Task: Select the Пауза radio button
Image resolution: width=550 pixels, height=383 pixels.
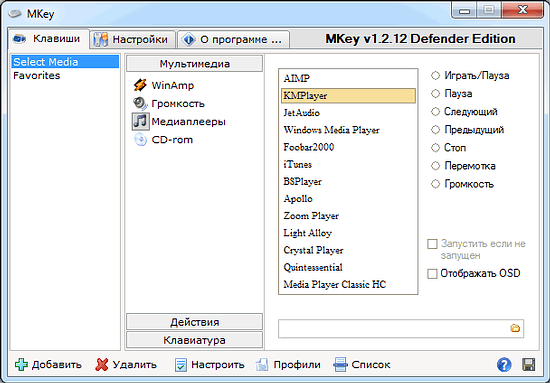Action: [435, 94]
